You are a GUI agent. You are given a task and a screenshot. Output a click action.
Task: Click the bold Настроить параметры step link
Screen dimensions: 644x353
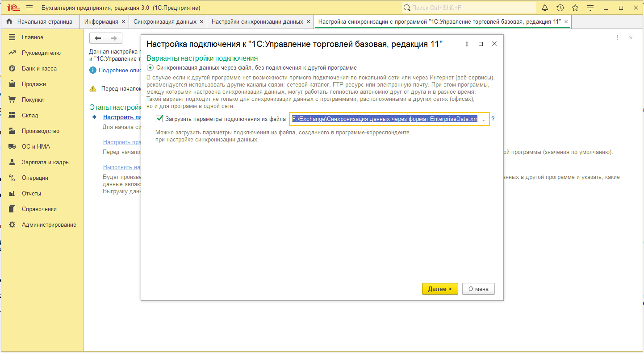pos(122,117)
